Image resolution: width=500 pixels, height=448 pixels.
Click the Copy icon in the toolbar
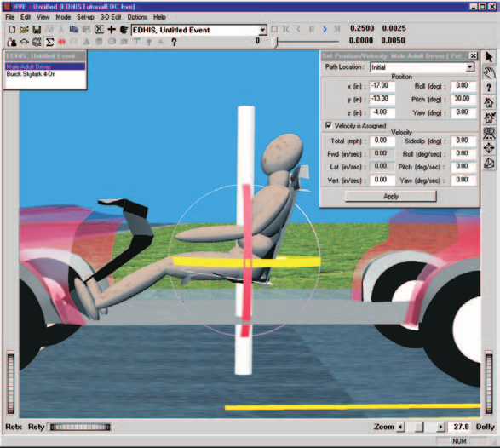tap(74, 29)
